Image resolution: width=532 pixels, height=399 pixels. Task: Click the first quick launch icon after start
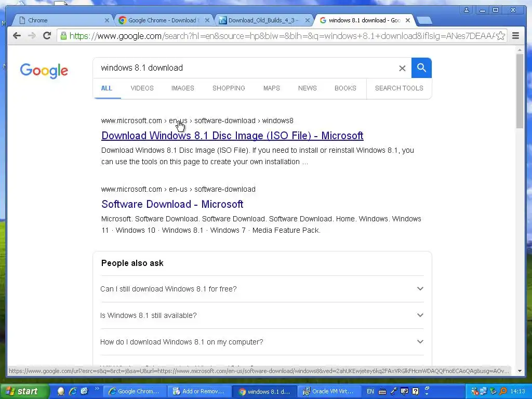click(61, 391)
